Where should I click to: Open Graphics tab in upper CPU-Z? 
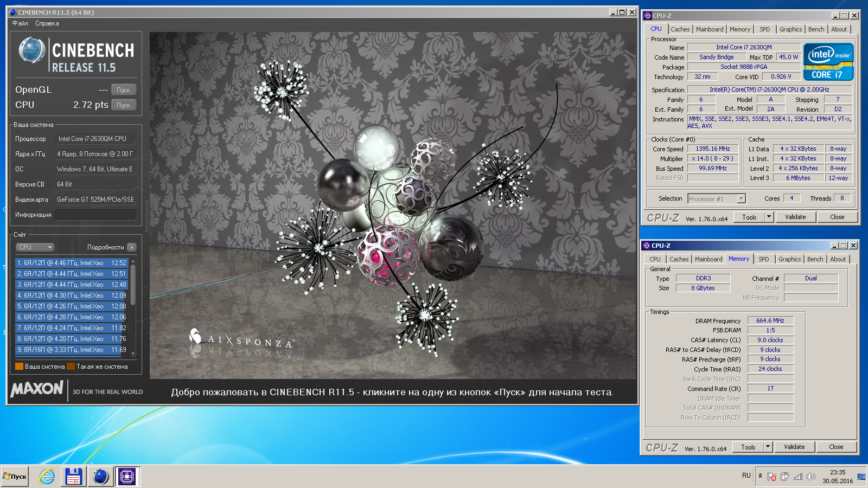[790, 29]
